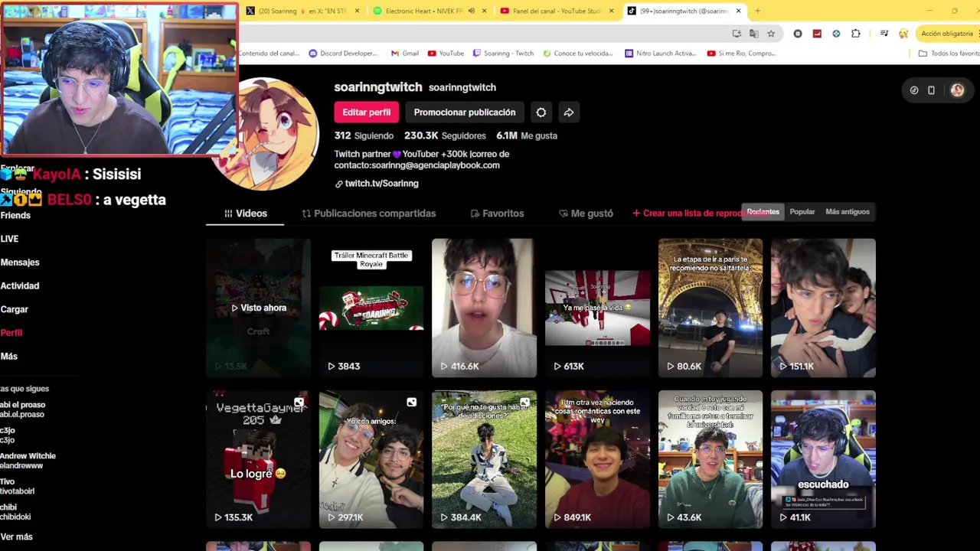Click the red extension icon in toolbar
Viewport: 980px width, 551px height.
[817, 34]
